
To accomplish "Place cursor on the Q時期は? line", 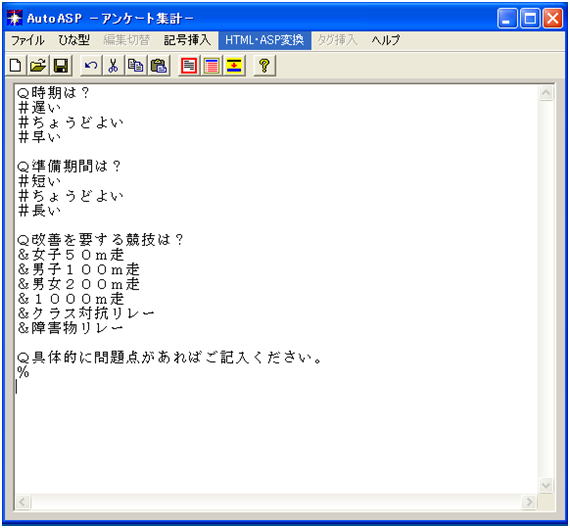I will pyautogui.click(x=53, y=93).
